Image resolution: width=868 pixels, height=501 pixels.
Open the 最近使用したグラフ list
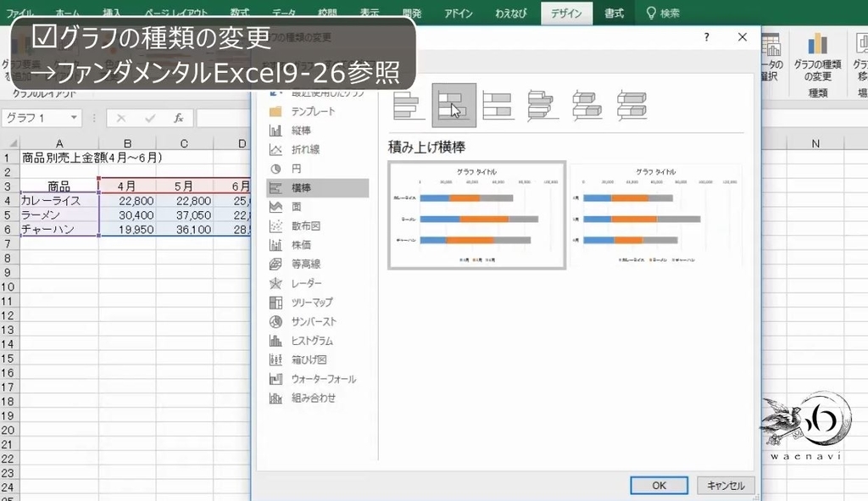coord(315,92)
